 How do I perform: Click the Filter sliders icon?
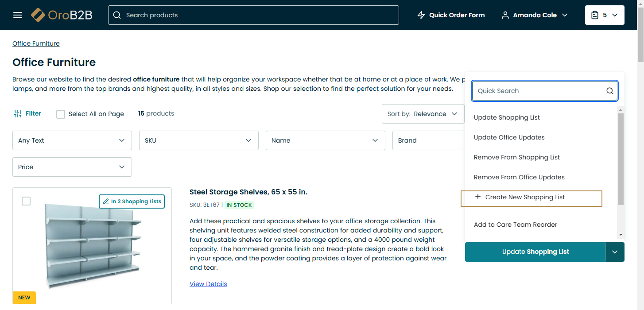pos(18,114)
